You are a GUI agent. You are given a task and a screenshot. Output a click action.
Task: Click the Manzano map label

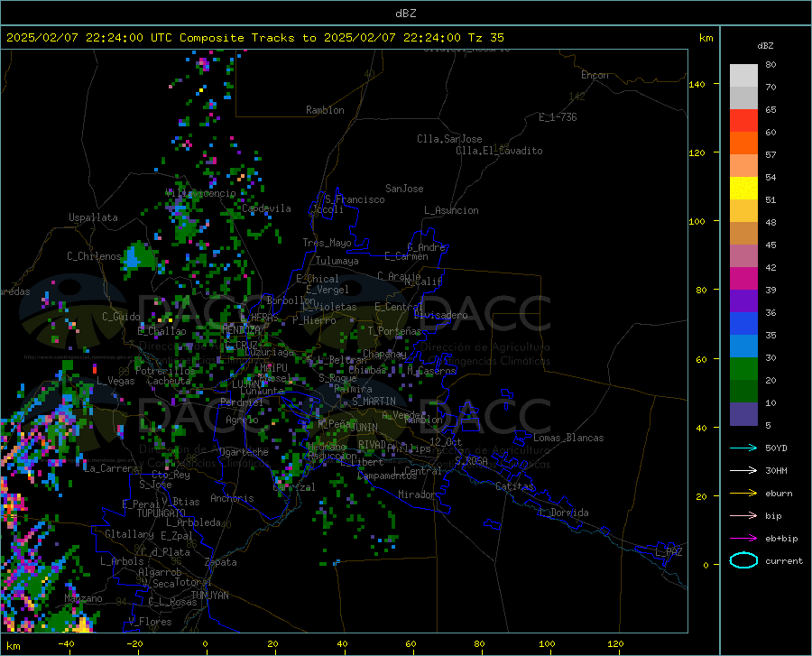(x=83, y=598)
